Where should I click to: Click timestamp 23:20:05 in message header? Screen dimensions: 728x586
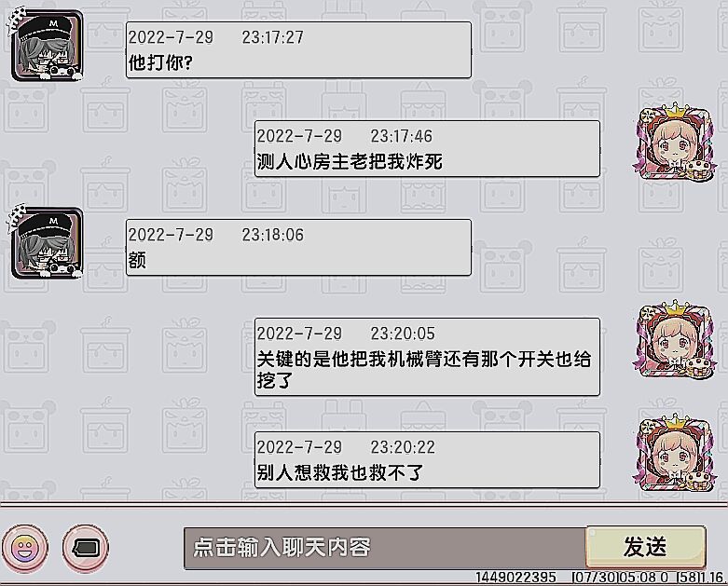coord(402,334)
